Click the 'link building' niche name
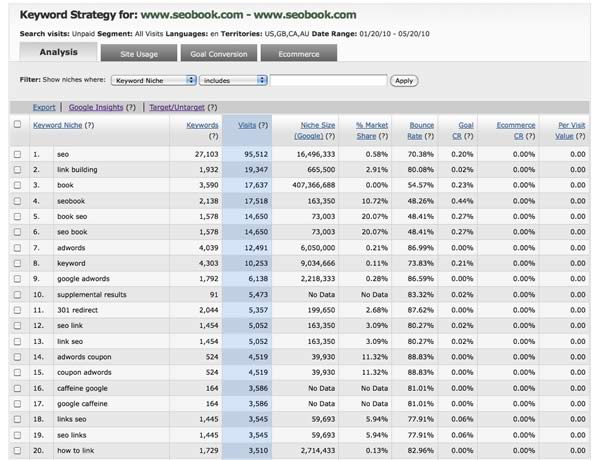 pyautogui.click(x=77, y=170)
